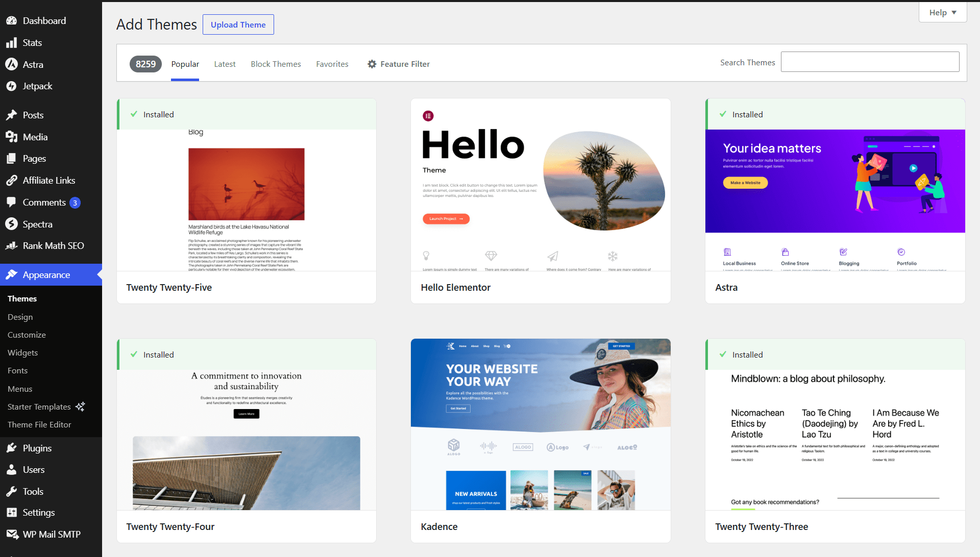Click the Jetpack label in the sidebar
The image size is (980, 557).
pos(37,86)
